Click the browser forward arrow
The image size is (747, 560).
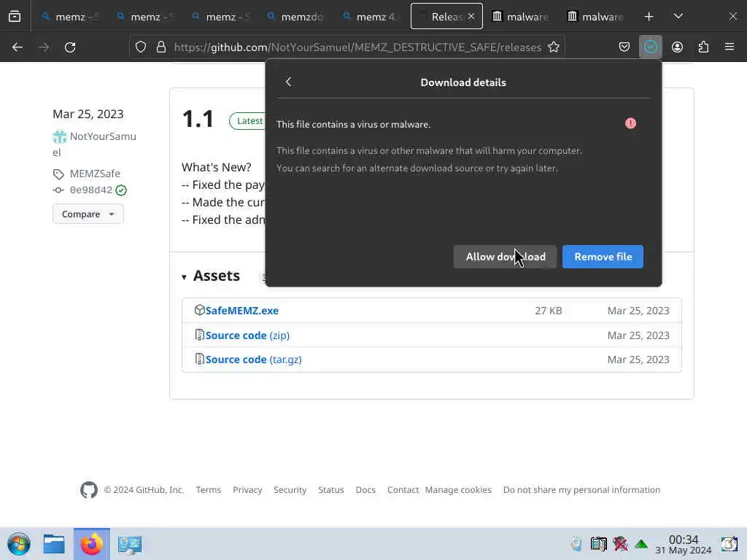coord(44,47)
